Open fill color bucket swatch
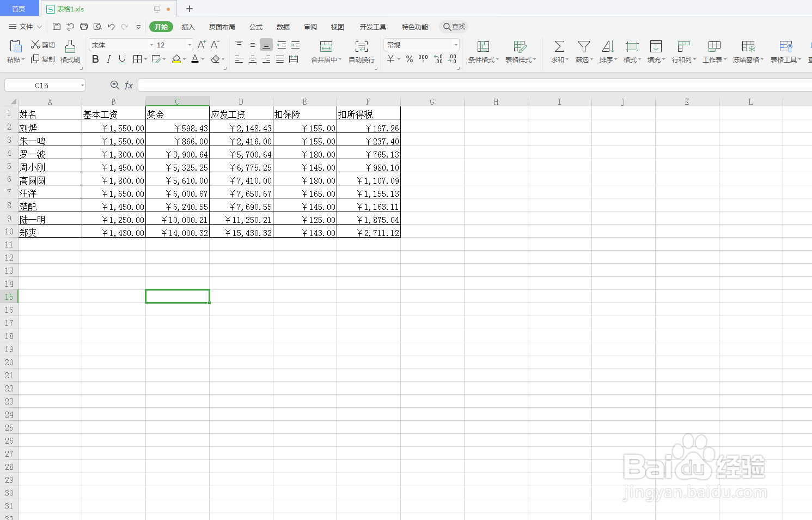 tap(176, 59)
